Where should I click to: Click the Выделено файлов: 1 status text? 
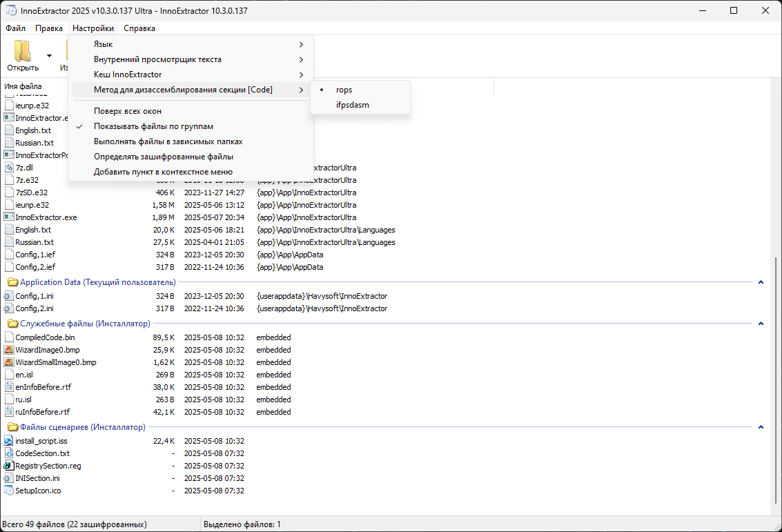pos(242,524)
